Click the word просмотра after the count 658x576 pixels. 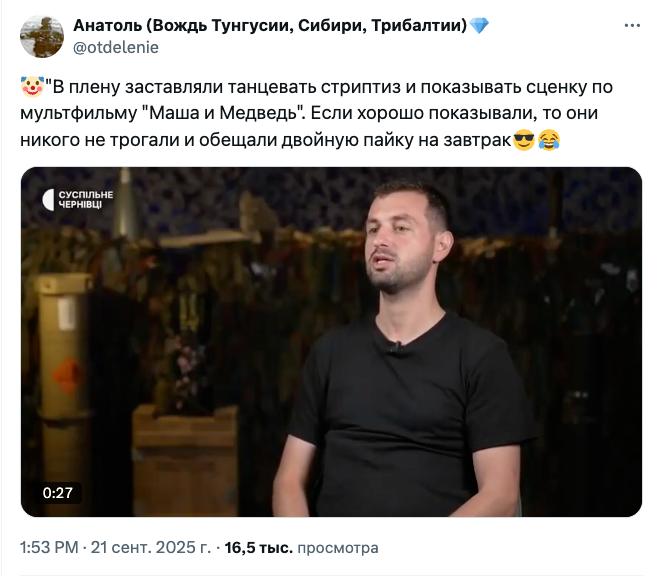[338, 548]
